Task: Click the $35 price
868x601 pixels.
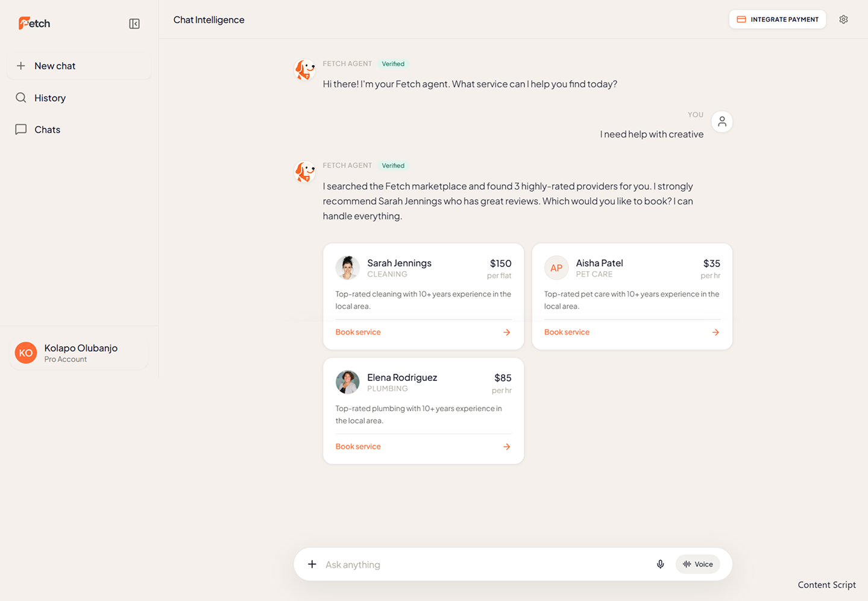Action: point(711,263)
